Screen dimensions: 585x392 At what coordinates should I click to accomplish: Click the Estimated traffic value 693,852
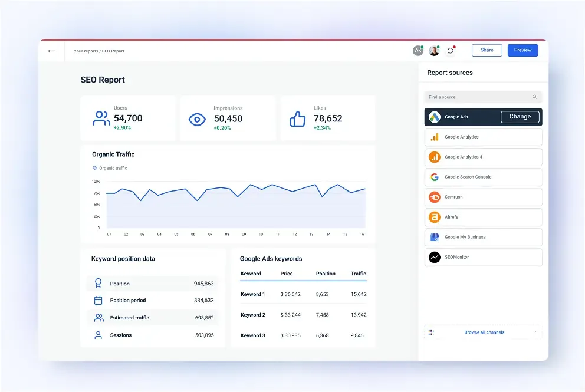[x=205, y=318]
